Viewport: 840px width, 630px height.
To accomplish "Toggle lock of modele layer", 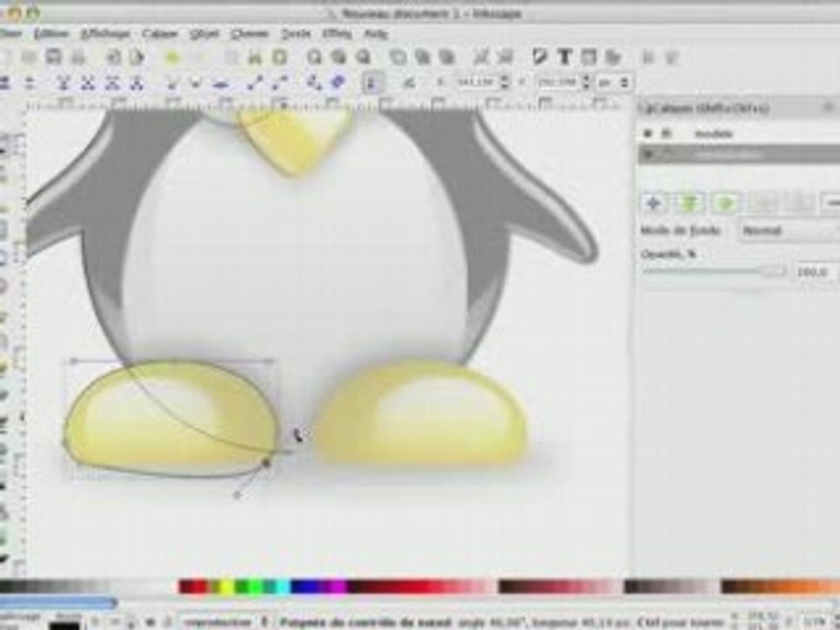I will pos(666,133).
